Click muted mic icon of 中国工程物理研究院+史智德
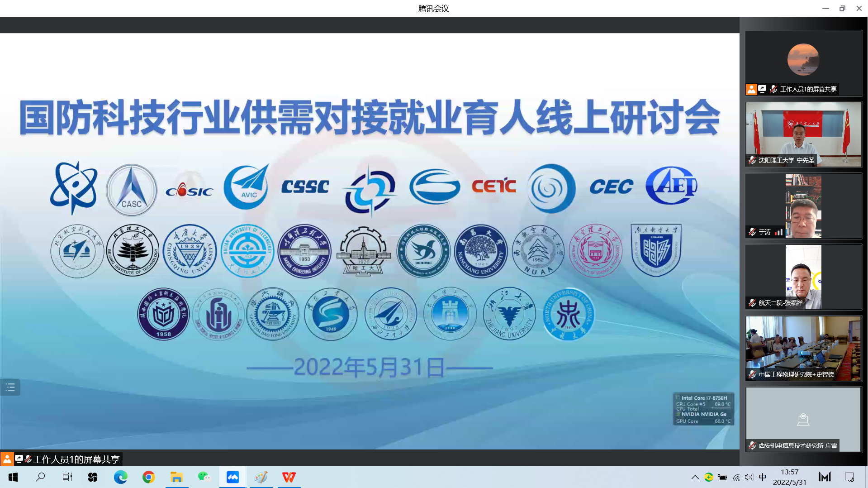 (x=752, y=374)
